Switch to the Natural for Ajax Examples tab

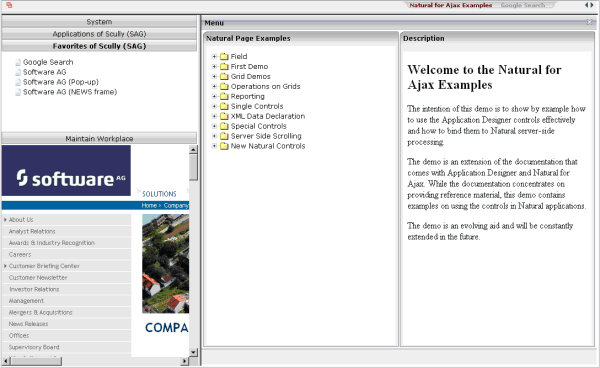pyautogui.click(x=450, y=5)
